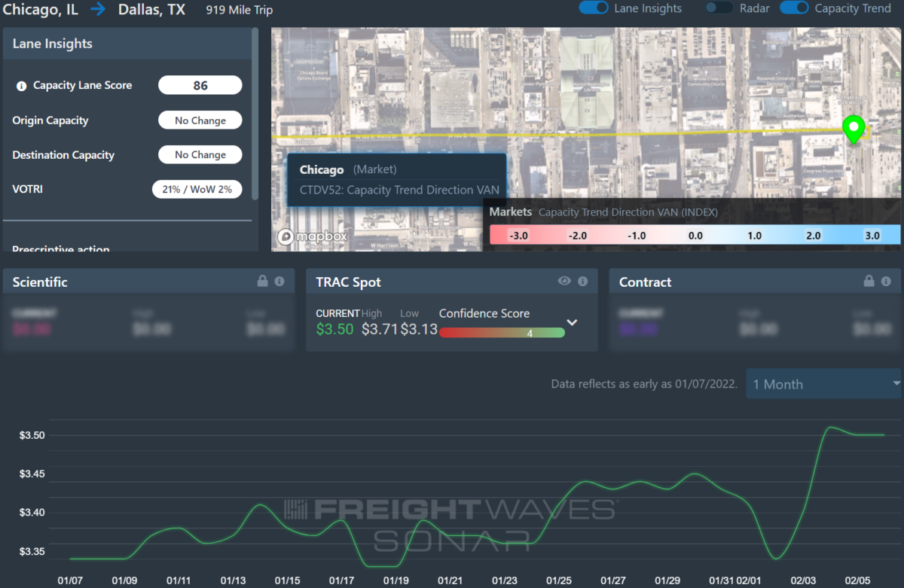Select the TRAC Spot card header
Image resolution: width=904 pixels, height=588 pixels.
tap(348, 282)
